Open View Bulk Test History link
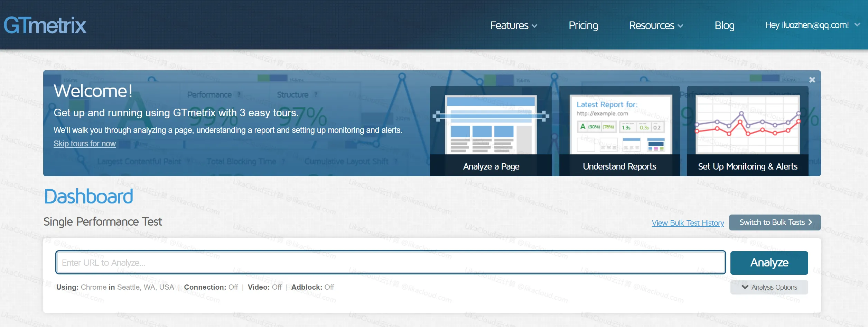This screenshot has width=868, height=327. (x=688, y=223)
